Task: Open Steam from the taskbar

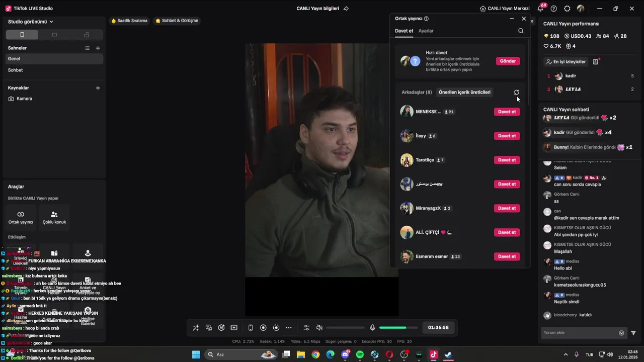Action: tap(448, 355)
